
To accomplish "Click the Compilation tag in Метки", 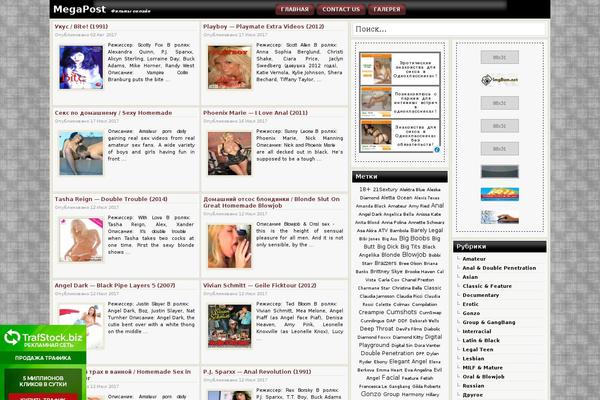I will [x=424, y=305].
